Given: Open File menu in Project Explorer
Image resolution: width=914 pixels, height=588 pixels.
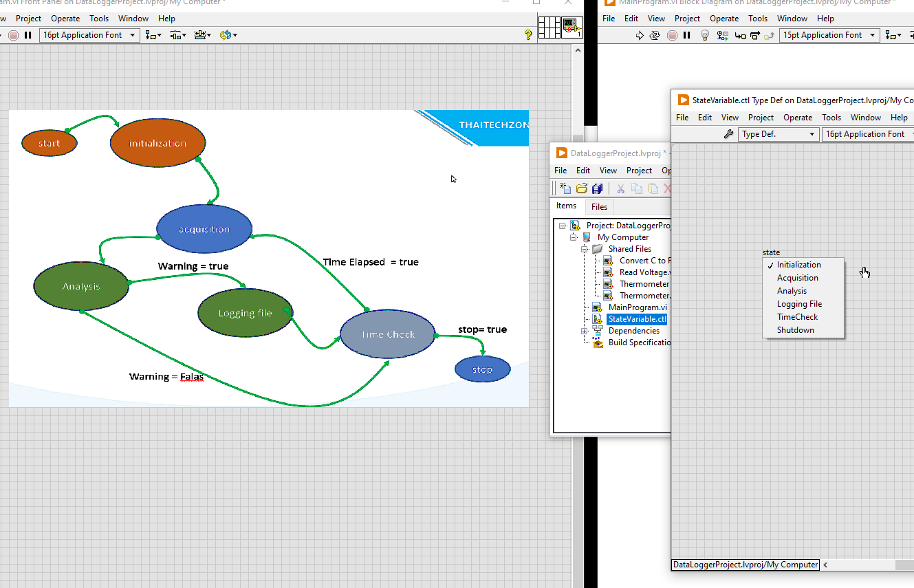Looking at the screenshot, I should 561,171.
